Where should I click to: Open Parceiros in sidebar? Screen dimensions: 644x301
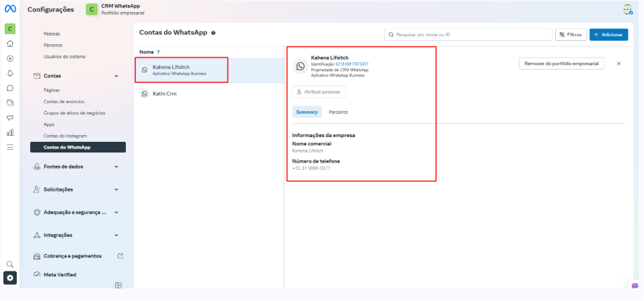click(x=53, y=45)
